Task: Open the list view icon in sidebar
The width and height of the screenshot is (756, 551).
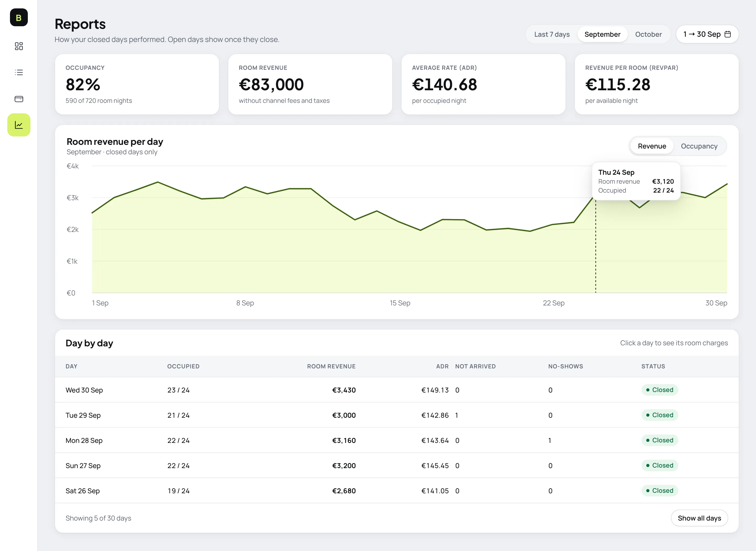Action: point(19,72)
